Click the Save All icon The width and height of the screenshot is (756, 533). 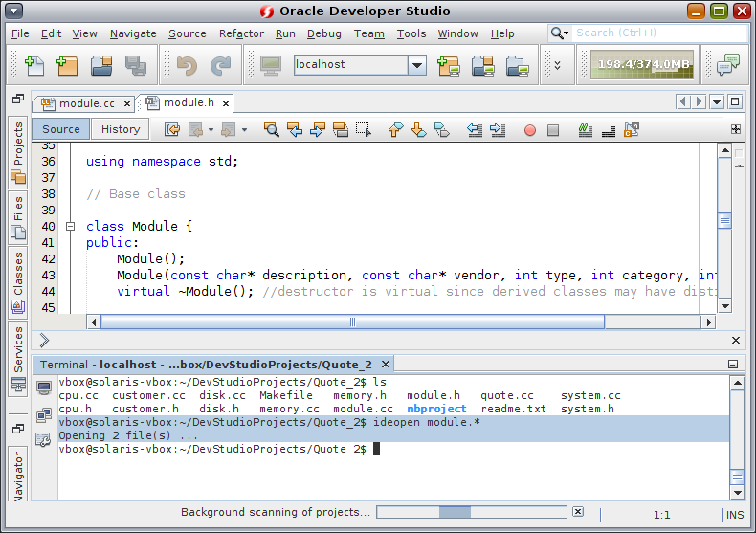(136, 65)
